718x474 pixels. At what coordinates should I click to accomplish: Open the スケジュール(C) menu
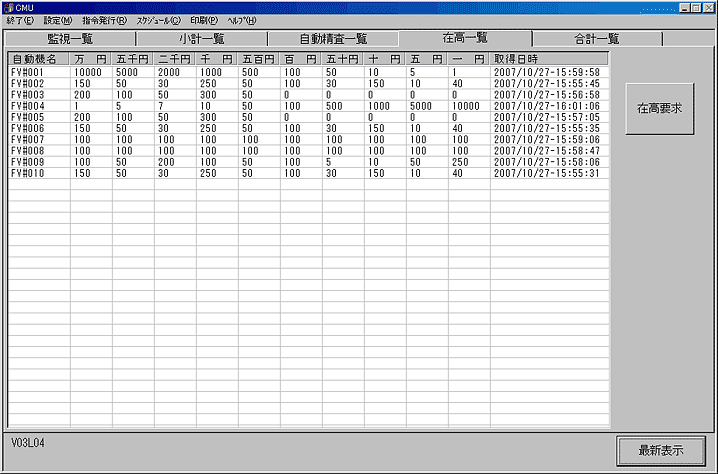[x=159, y=20]
